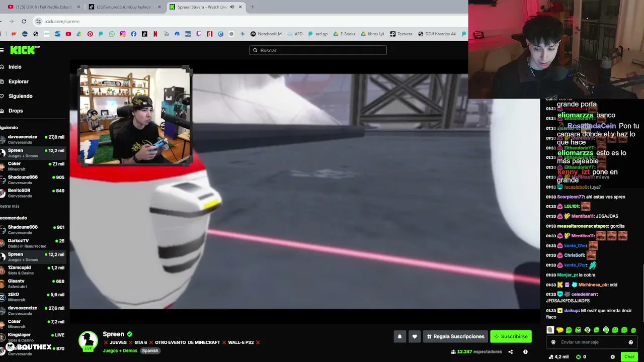Image resolution: width=644 pixels, height=362 pixels.
Task: Open zEkO channel in recommended list
Action: 33,297
